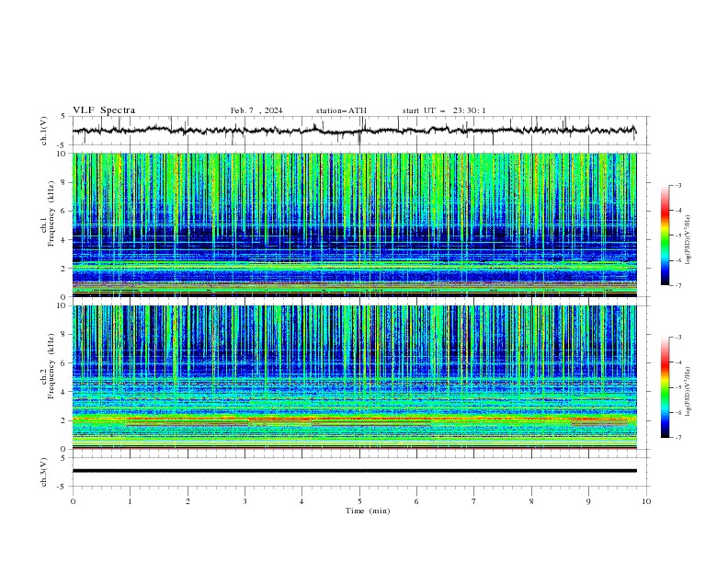Screen dimensions: 728x563
Task: Click ch.1 'Frequency (kHz)' axis label
Action: (51, 213)
